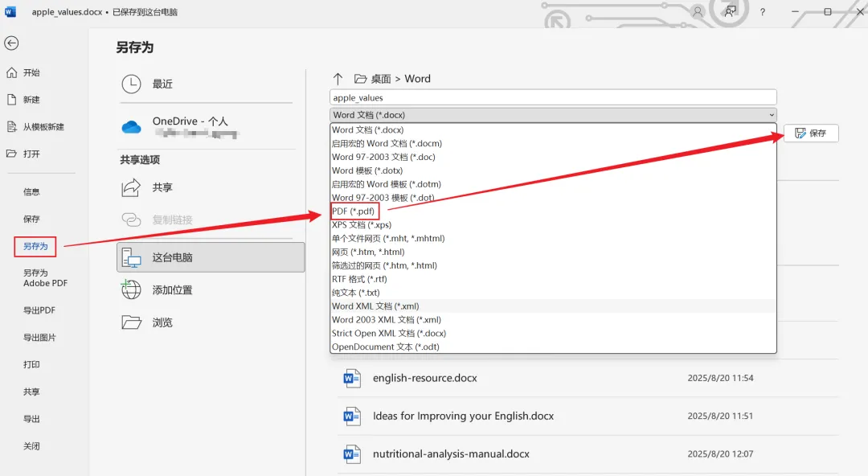Open english-resource.docx file
Image resolution: width=868 pixels, height=476 pixels.
click(588, 378)
